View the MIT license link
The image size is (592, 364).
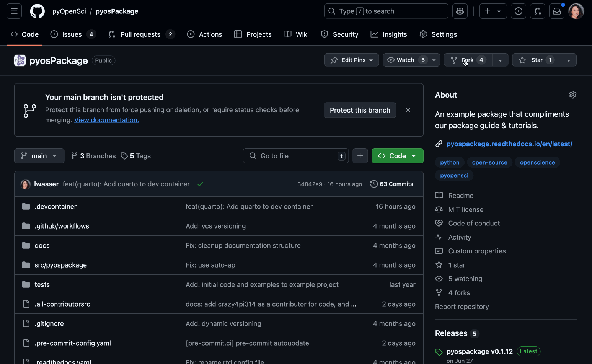pyautogui.click(x=460, y=210)
